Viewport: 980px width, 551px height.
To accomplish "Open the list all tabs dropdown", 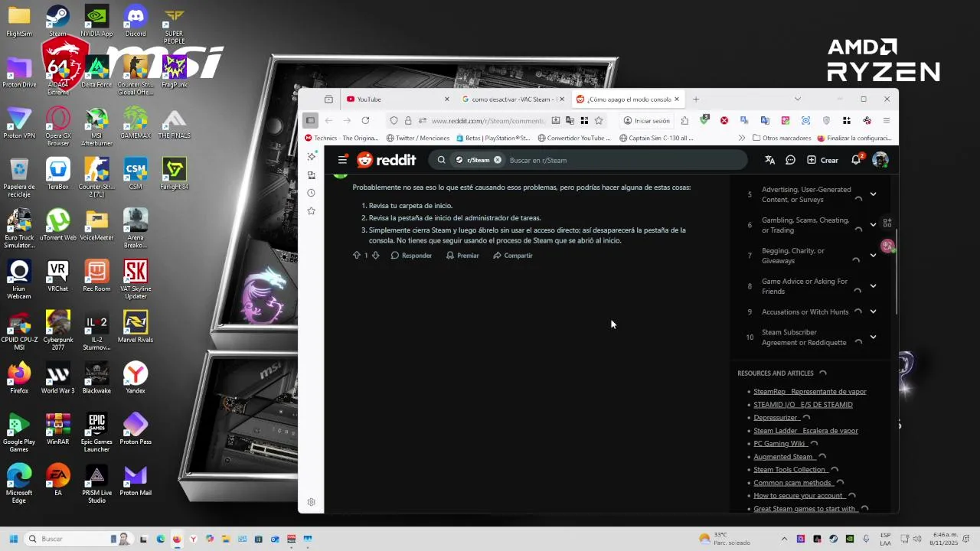I will point(797,99).
